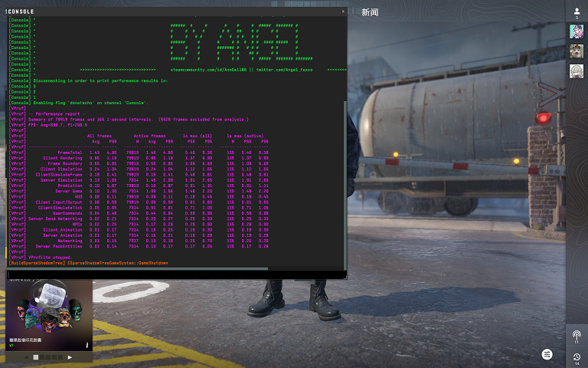Select third store carousel page dot

pos(47,357)
